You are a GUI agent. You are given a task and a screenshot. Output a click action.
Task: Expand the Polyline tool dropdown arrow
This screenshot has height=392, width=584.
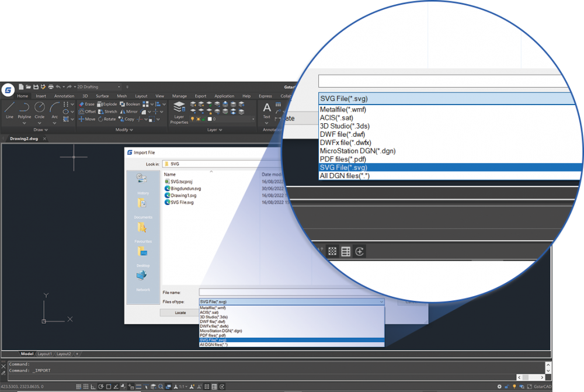click(24, 123)
